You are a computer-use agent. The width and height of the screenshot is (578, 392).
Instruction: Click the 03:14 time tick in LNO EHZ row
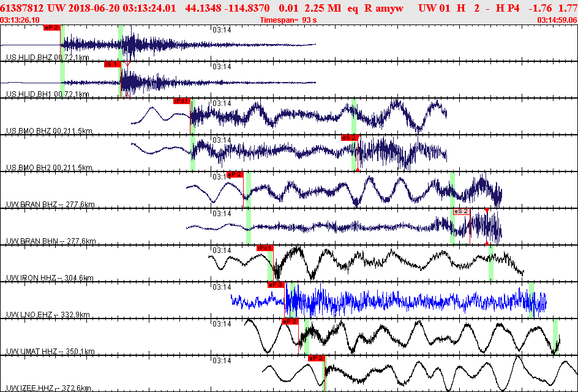pyautogui.click(x=222, y=287)
